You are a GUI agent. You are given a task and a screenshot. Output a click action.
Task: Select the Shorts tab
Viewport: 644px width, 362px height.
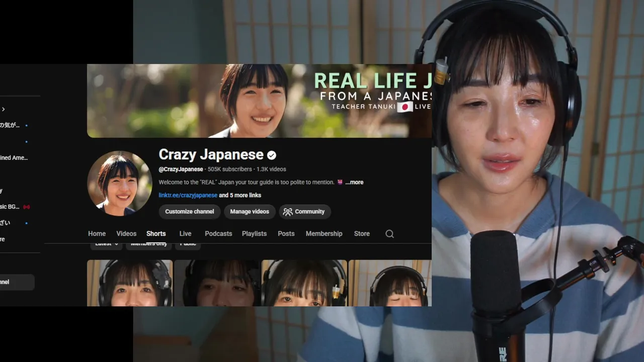tap(156, 234)
